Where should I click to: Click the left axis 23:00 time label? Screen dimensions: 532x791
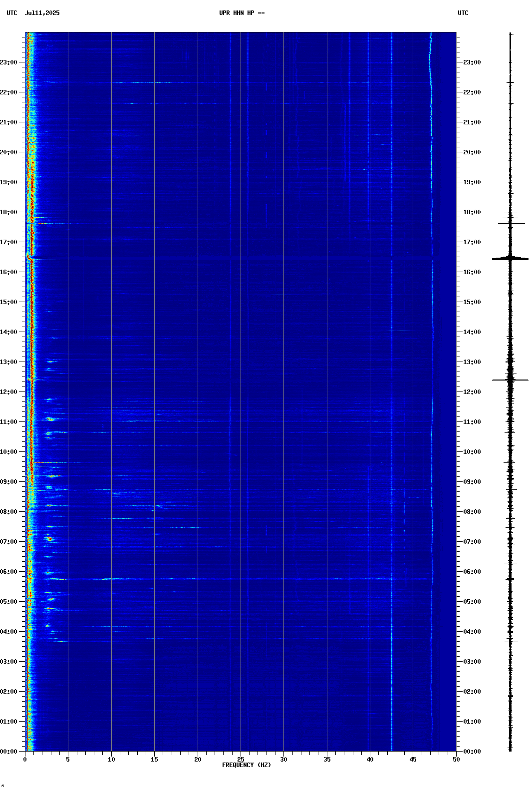[8, 62]
